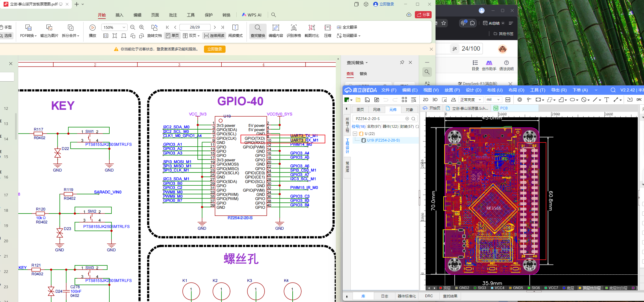This screenshot has width=644, height=302.
Task: Switch to the Replace tab in Find panel
Action: pos(363,74)
